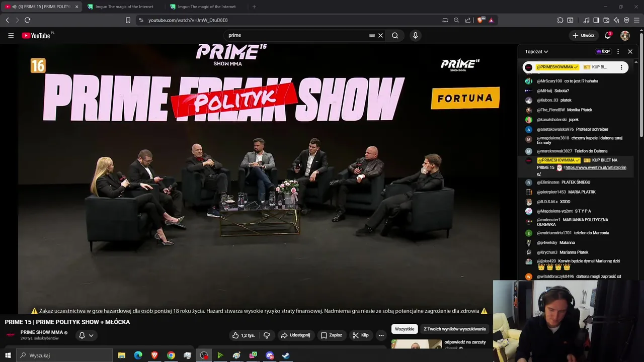
Task: Click the video title PRIME 15 text
Action: 67,322
